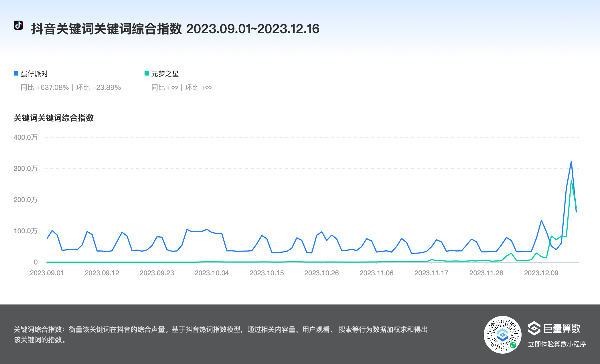Viewport: 600px width, 364px height.
Task: Click the 300.0万 y-axis label
Action: coord(25,169)
